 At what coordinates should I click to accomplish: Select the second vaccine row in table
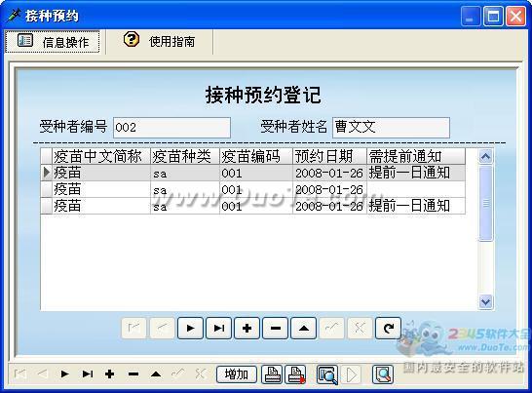[x=252, y=189]
